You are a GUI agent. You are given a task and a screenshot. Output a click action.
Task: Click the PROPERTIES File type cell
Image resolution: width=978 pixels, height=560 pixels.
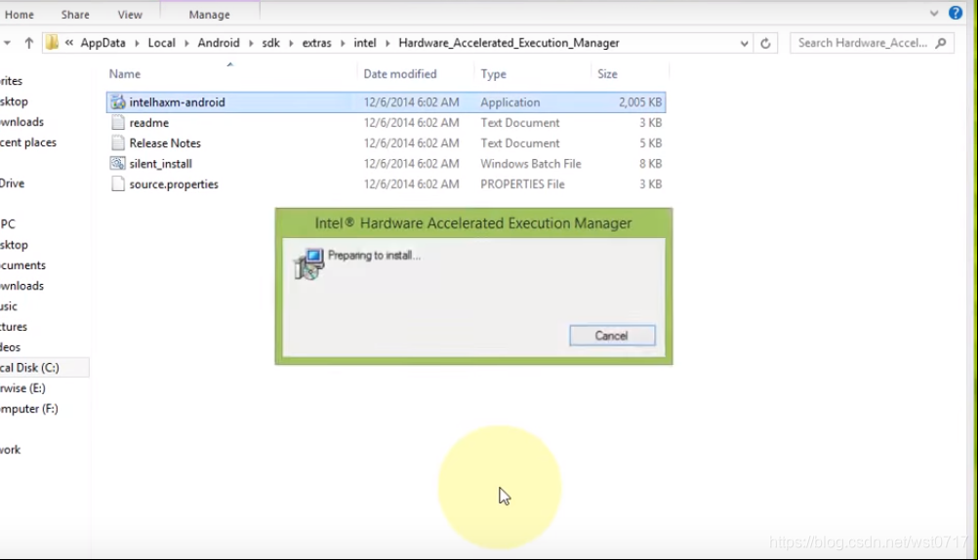point(523,184)
